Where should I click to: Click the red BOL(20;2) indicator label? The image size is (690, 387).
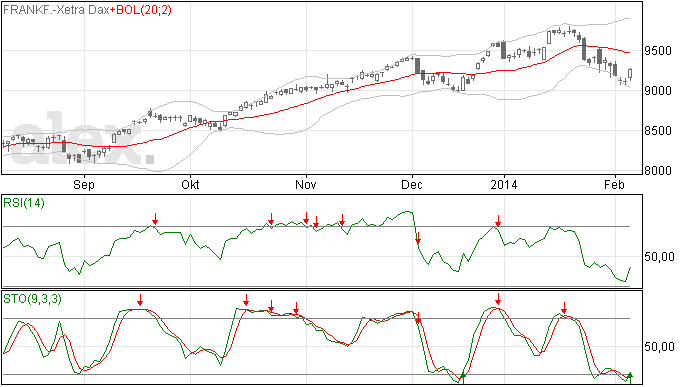141,10
